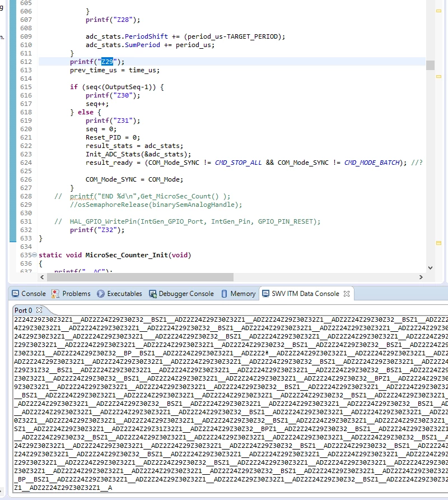448x500 pixels.
Task: Click the seq++ statement on line 617
Action: [97, 104]
